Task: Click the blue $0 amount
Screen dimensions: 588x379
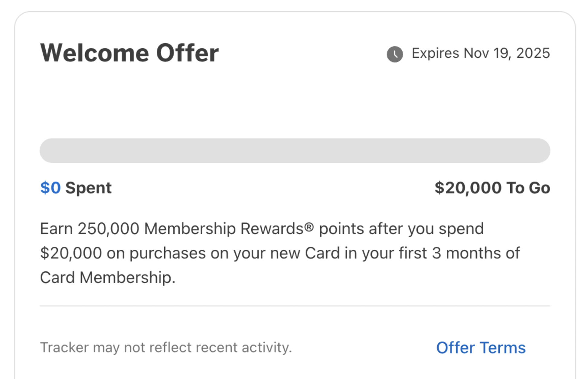Action: tap(50, 188)
